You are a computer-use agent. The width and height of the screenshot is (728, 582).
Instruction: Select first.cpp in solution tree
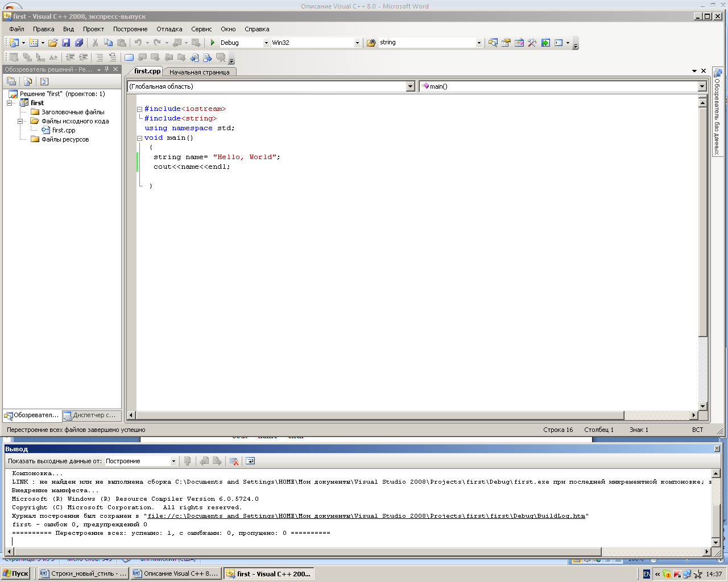[64, 130]
